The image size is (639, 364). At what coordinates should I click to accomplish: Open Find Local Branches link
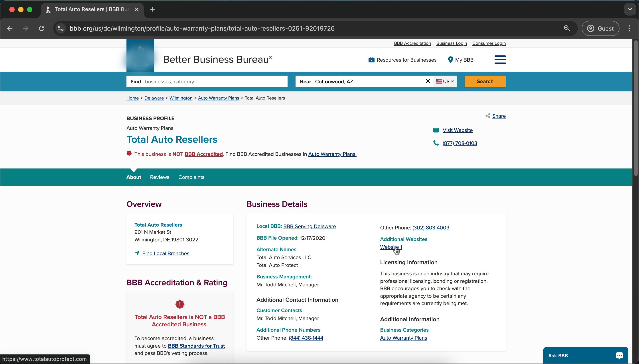[166, 254]
